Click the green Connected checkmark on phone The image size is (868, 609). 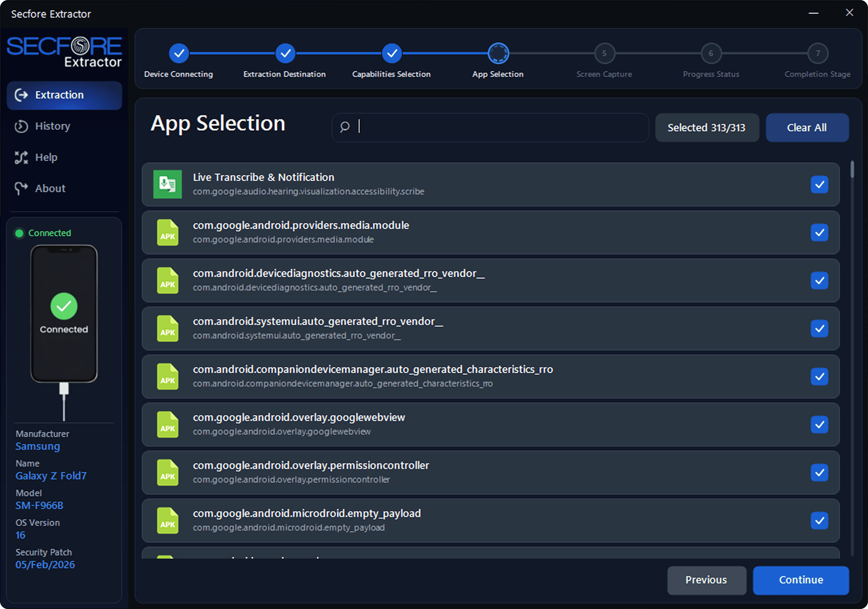pos(64,306)
